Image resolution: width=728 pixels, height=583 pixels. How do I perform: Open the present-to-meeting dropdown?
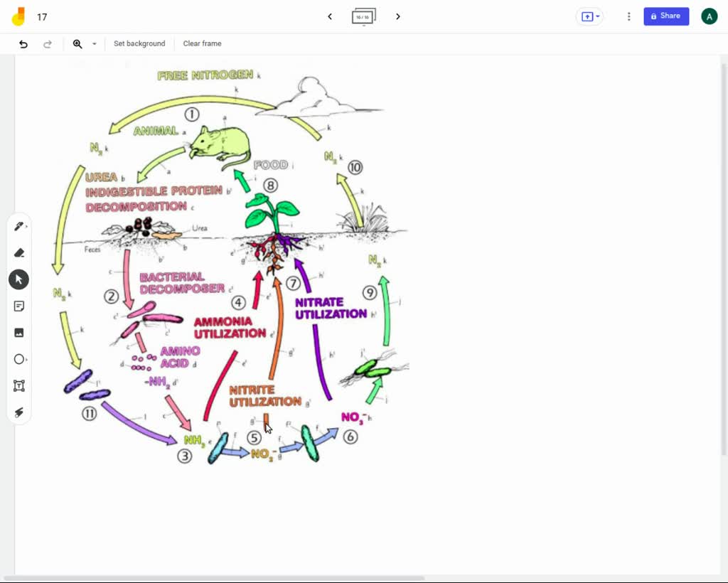(x=589, y=16)
